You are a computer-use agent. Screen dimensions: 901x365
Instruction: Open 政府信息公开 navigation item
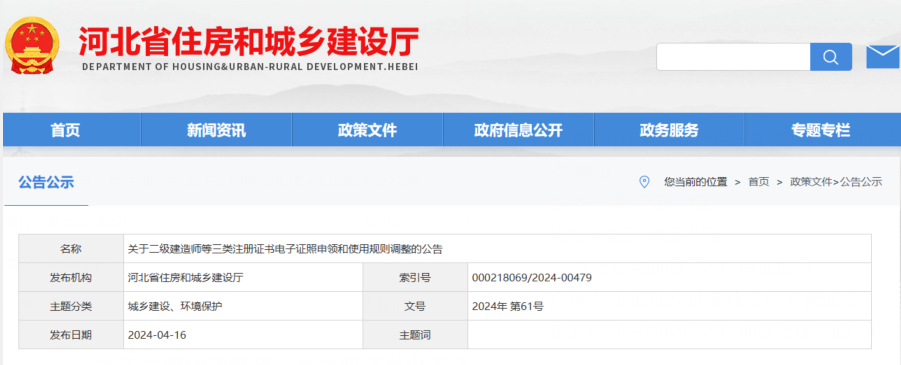(518, 130)
